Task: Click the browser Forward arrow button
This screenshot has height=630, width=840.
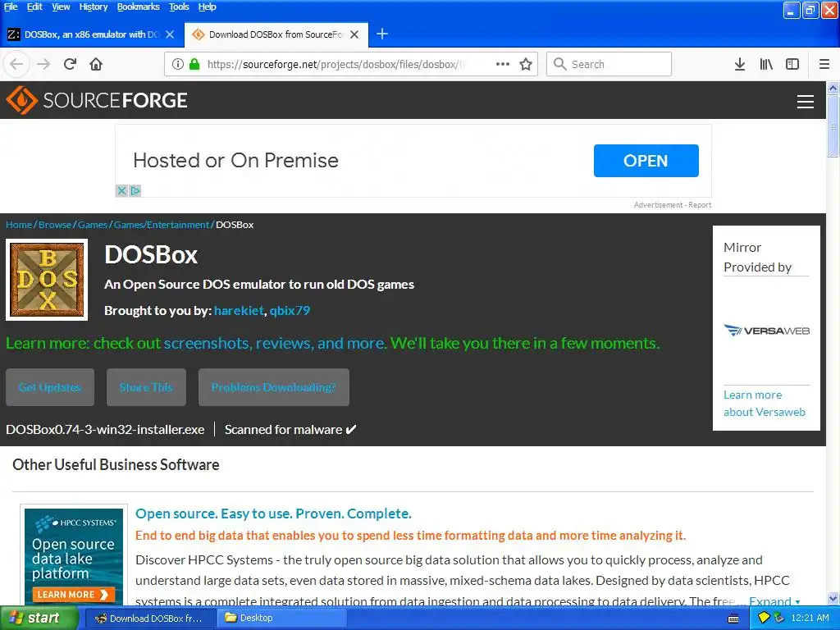Action: point(43,64)
